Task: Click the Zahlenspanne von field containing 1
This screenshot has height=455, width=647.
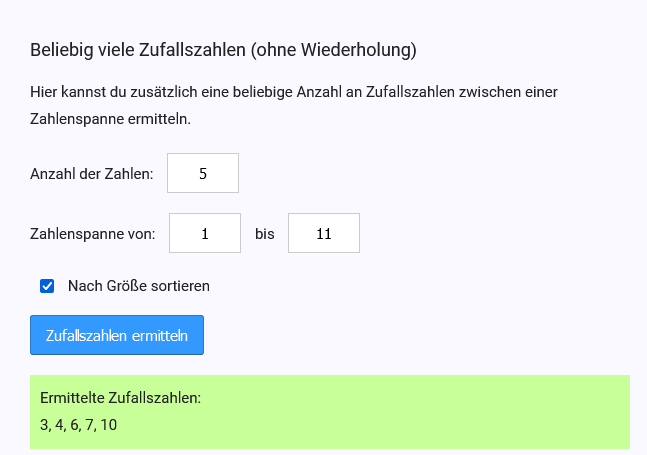Action: pyautogui.click(x=205, y=234)
